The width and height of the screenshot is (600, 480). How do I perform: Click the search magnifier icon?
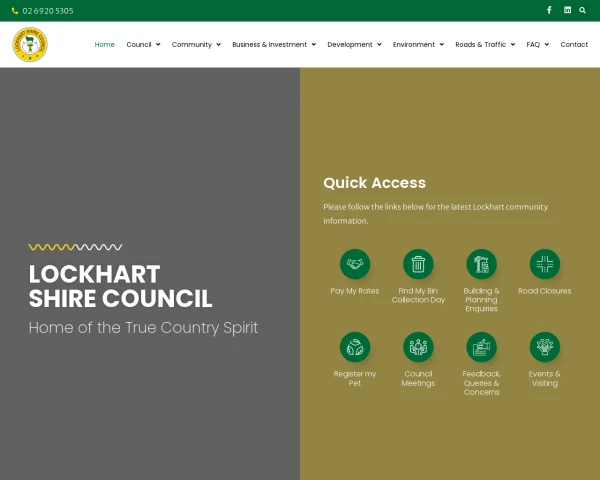pos(583,10)
